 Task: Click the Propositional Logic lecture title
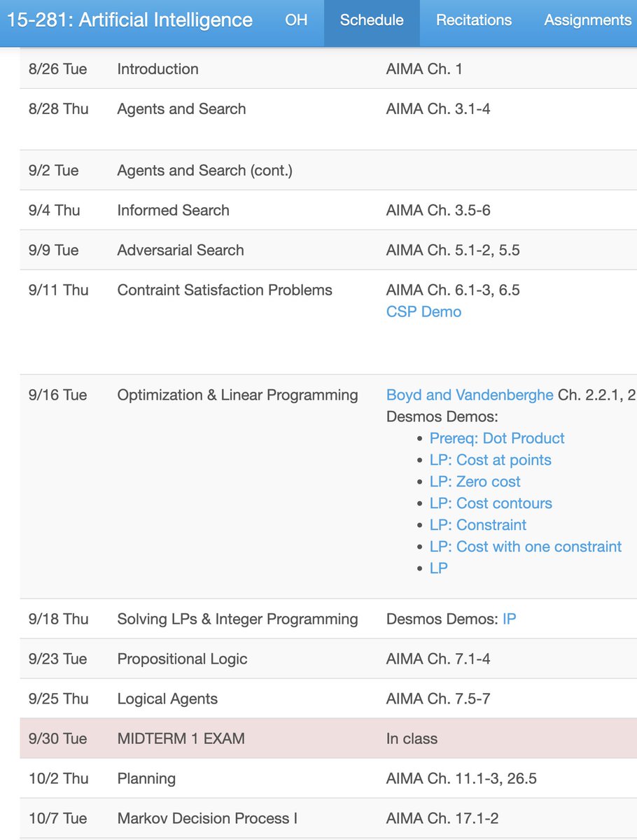[x=182, y=659]
